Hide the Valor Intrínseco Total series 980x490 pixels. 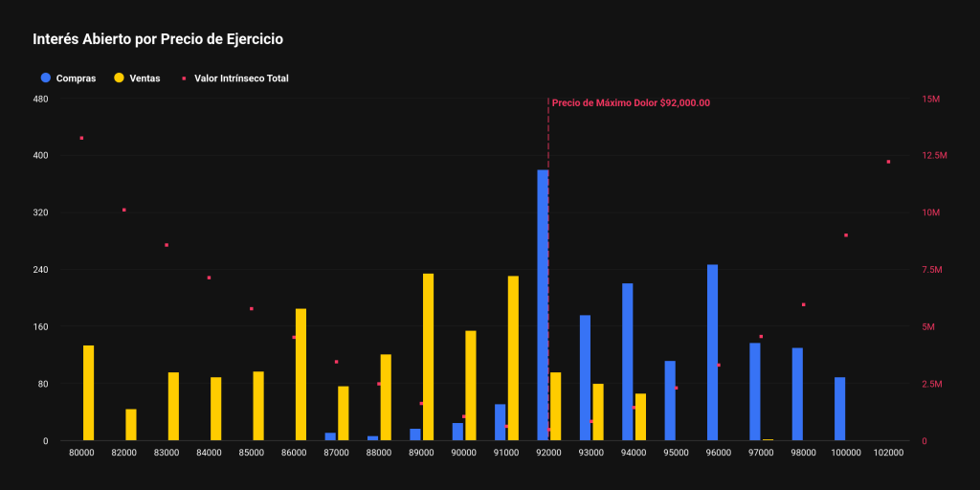tap(241, 78)
